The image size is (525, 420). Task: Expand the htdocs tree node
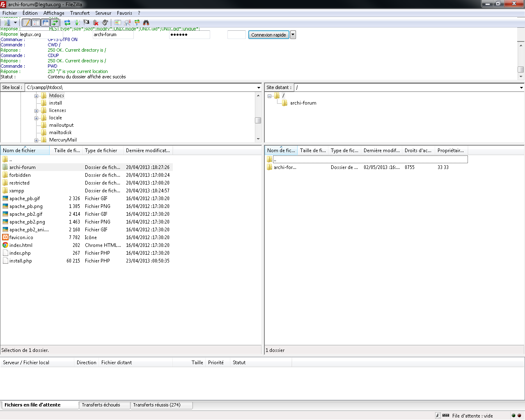36,96
